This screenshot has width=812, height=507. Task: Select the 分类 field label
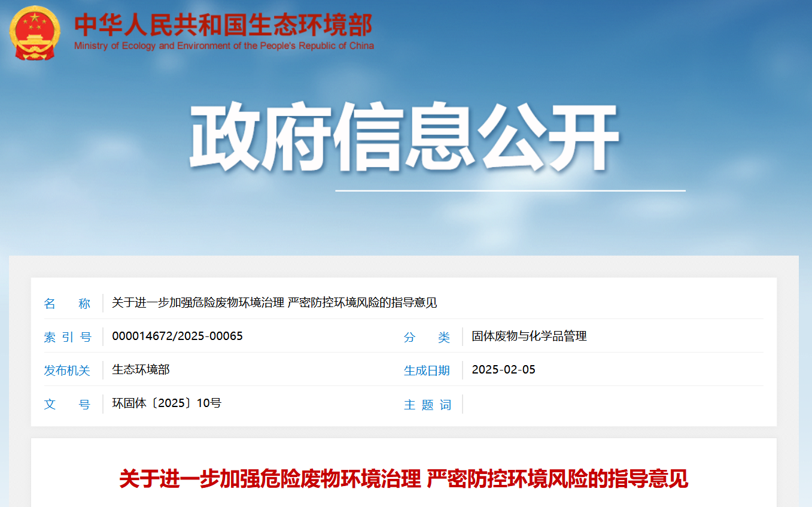click(x=427, y=337)
